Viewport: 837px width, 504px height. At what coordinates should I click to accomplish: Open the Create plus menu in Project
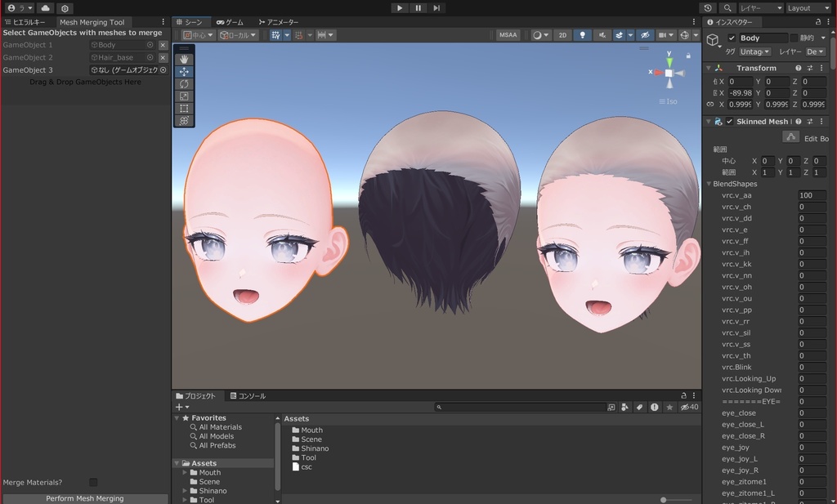182,407
